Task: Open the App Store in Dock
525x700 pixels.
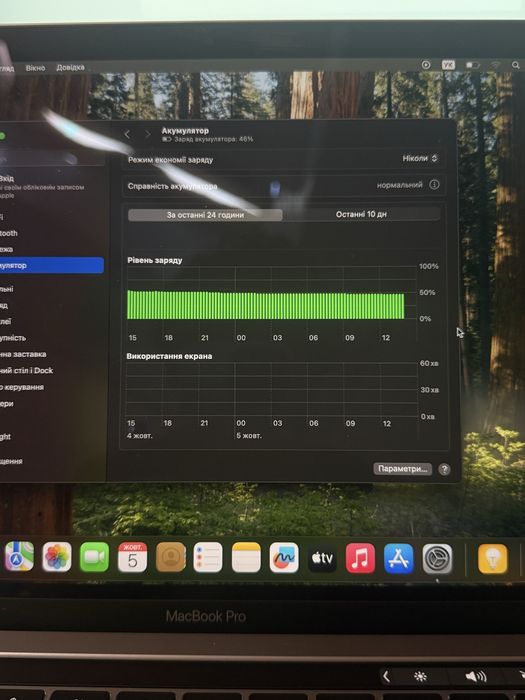Action: pyautogui.click(x=399, y=558)
